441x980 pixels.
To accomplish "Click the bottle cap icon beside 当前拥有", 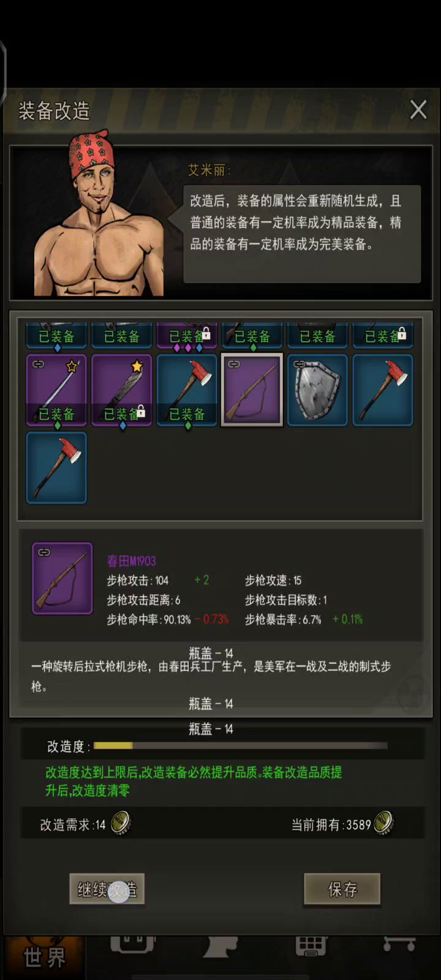I will (x=384, y=824).
